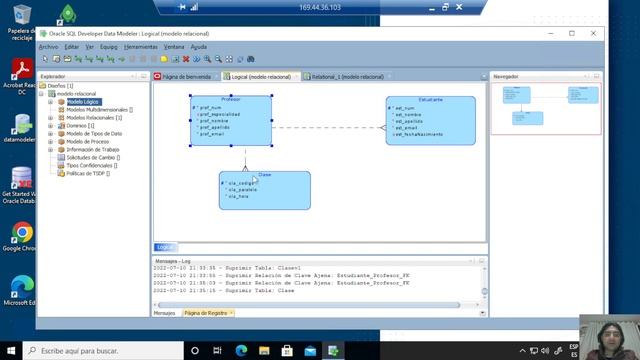Click the log panel vertical scrollbar

tap(484, 291)
